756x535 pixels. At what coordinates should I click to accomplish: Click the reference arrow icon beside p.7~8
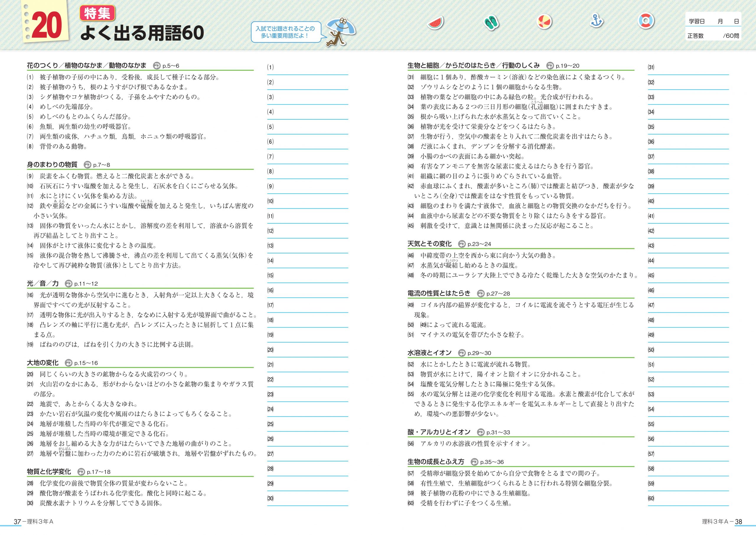click(x=88, y=165)
